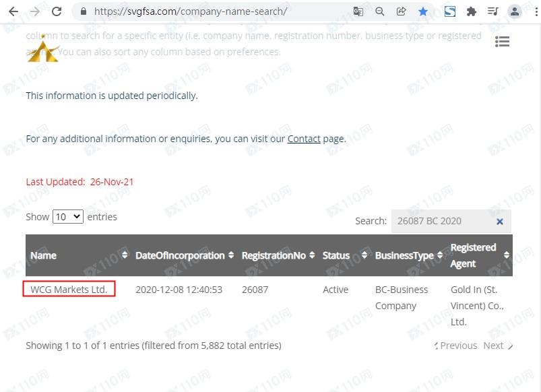Screen dimensions: 541x392
Task: Go forward in browser history
Action: pyautogui.click(x=35, y=11)
